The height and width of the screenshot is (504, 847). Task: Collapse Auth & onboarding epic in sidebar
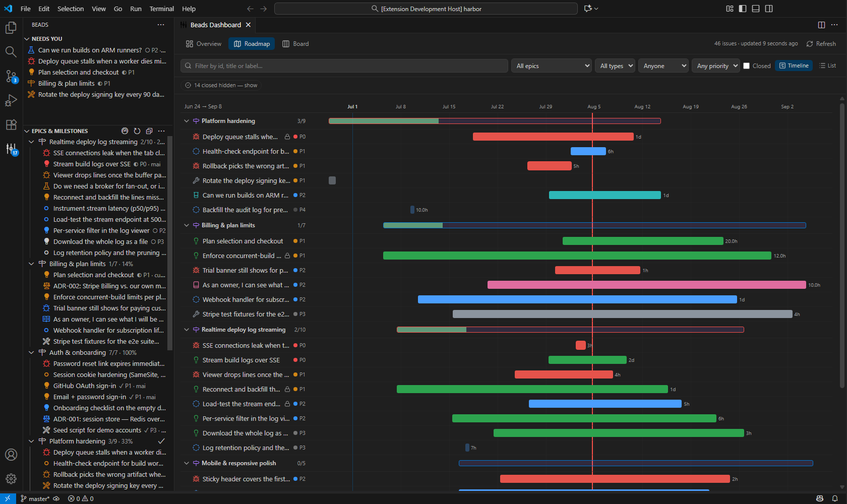point(31,353)
